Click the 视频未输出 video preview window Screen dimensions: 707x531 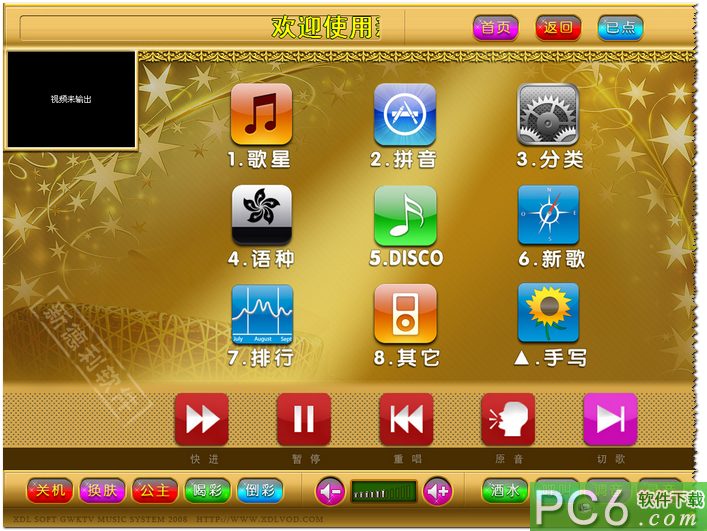pyautogui.click(x=71, y=100)
